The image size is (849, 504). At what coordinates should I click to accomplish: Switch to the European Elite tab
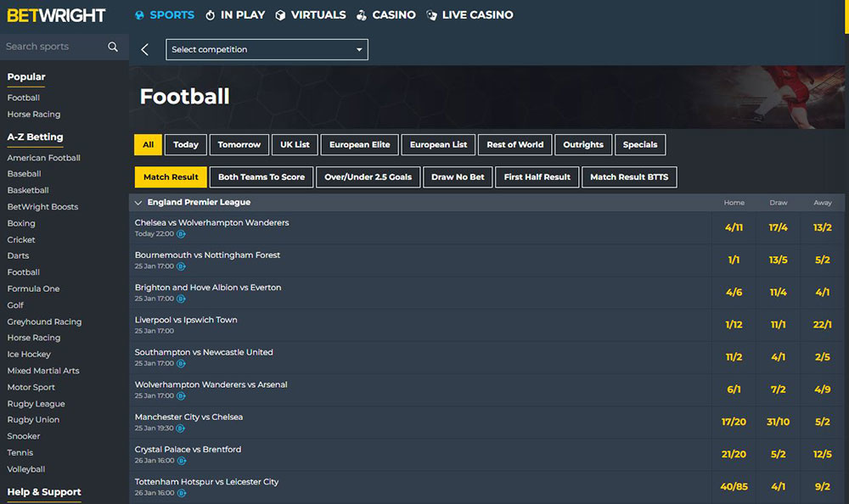(x=359, y=144)
